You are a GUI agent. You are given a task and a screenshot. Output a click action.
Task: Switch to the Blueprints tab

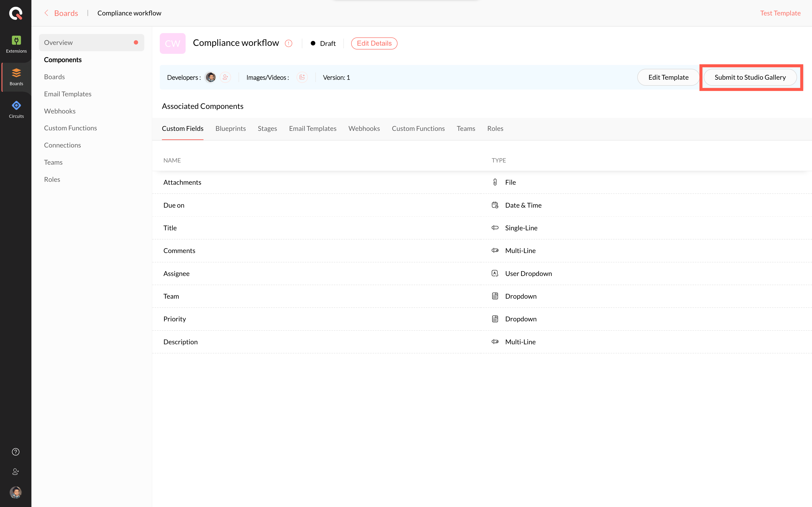(x=231, y=128)
